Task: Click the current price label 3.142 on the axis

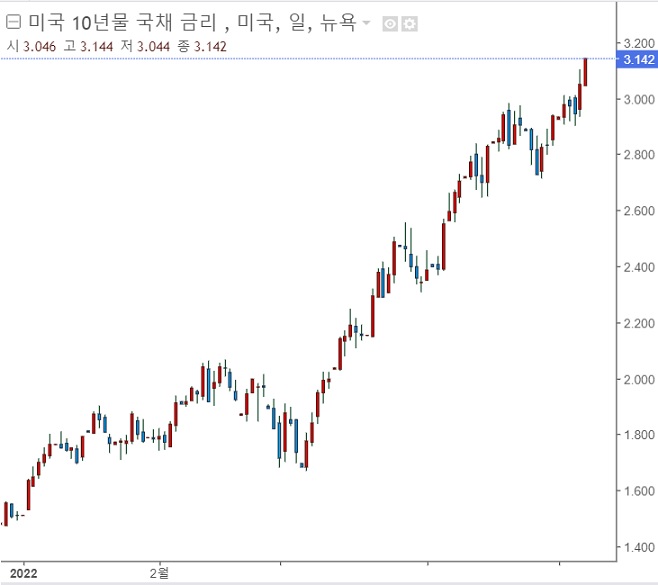Action: pyautogui.click(x=637, y=59)
